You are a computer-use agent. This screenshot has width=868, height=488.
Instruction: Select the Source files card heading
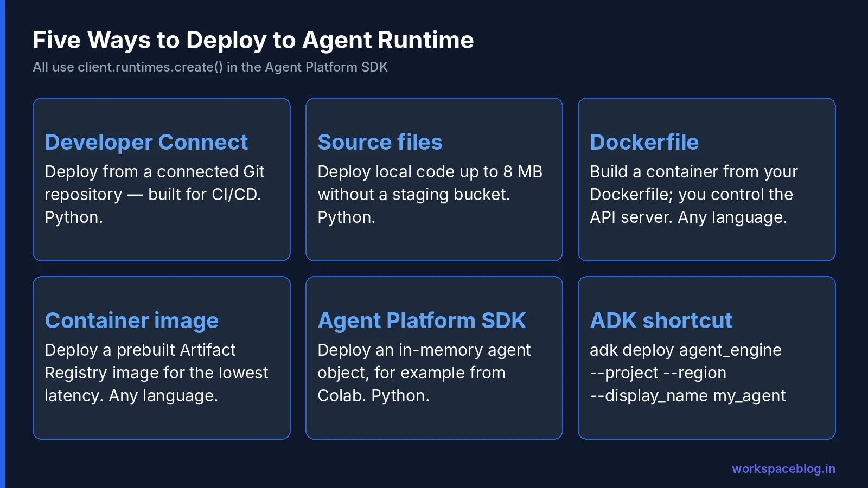(380, 142)
